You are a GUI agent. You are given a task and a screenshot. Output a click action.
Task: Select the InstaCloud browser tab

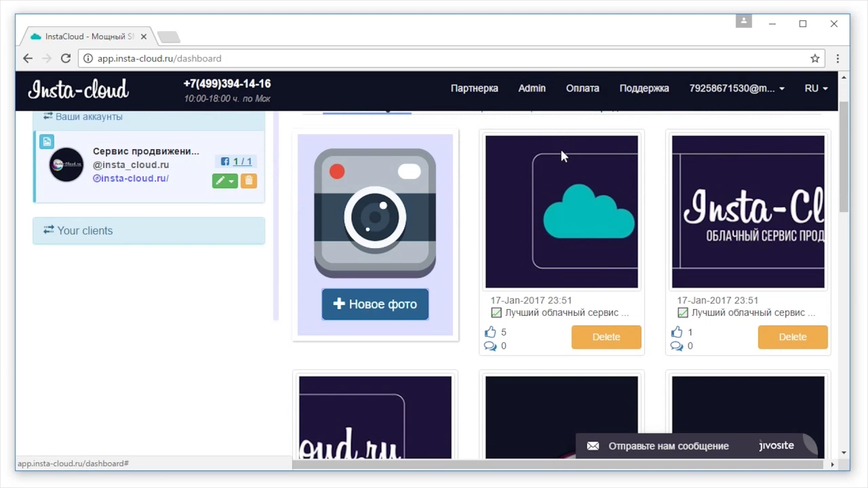[88, 37]
